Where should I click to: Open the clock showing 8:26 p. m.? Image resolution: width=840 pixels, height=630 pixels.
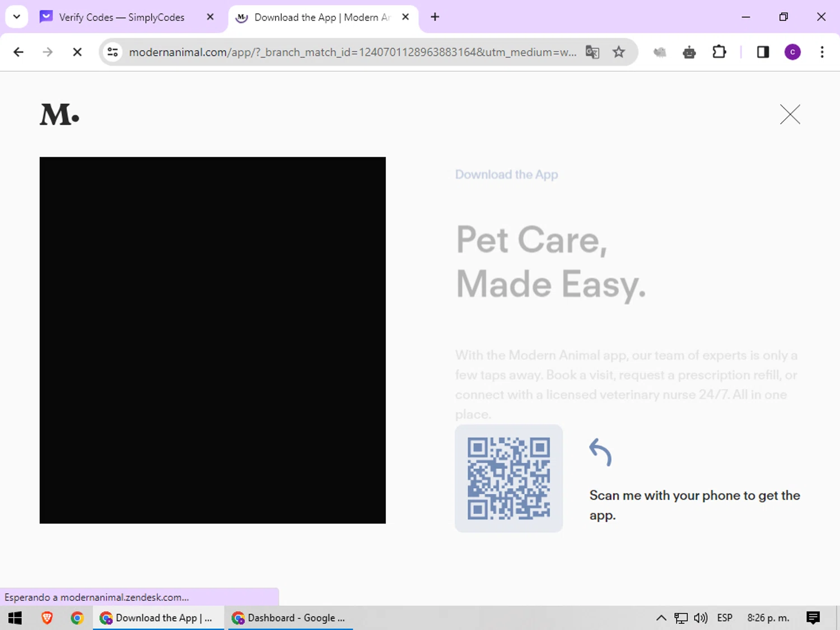pos(768,618)
